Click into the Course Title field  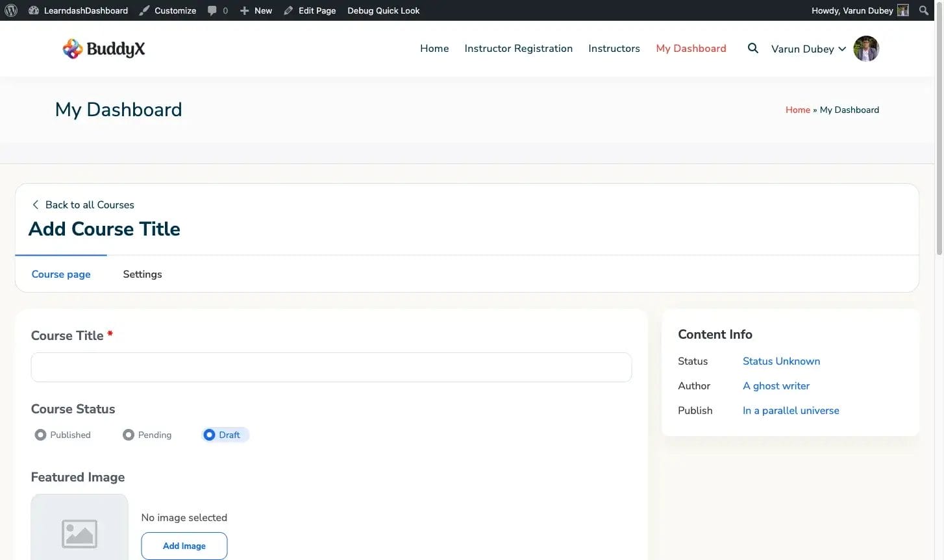click(331, 367)
